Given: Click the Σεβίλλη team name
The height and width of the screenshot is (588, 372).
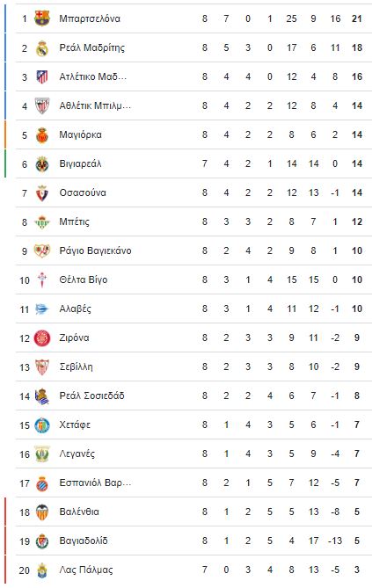Looking at the screenshot, I should point(76,367).
